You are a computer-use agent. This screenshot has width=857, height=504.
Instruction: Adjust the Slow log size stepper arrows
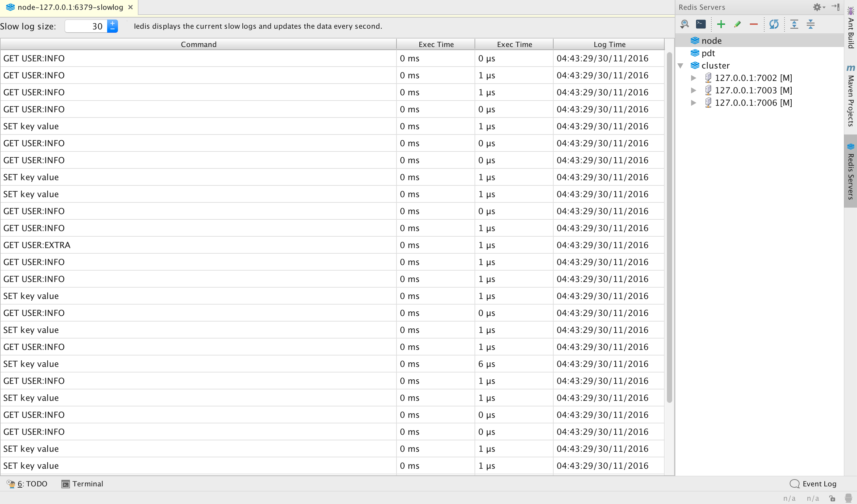(x=113, y=26)
